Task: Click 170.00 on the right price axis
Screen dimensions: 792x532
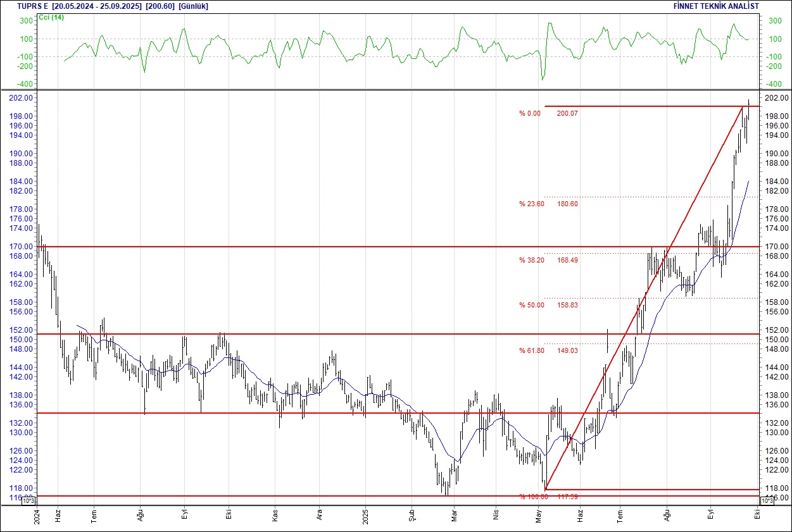Action: [x=777, y=247]
